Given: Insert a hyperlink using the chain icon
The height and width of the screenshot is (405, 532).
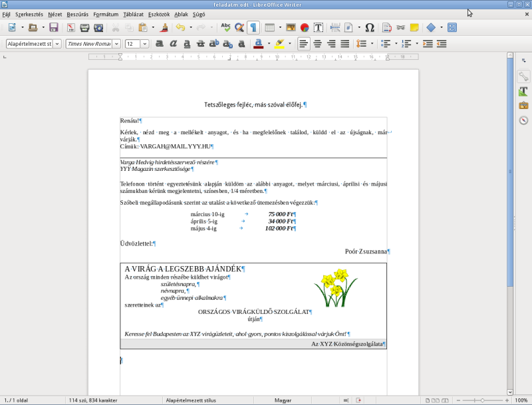Looking at the screenshot, I should (401, 27).
